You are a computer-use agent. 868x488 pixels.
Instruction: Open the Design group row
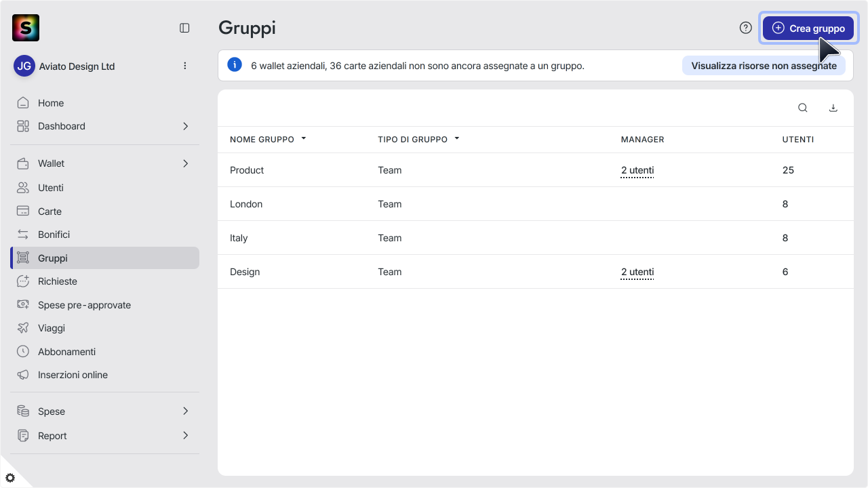point(536,272)
